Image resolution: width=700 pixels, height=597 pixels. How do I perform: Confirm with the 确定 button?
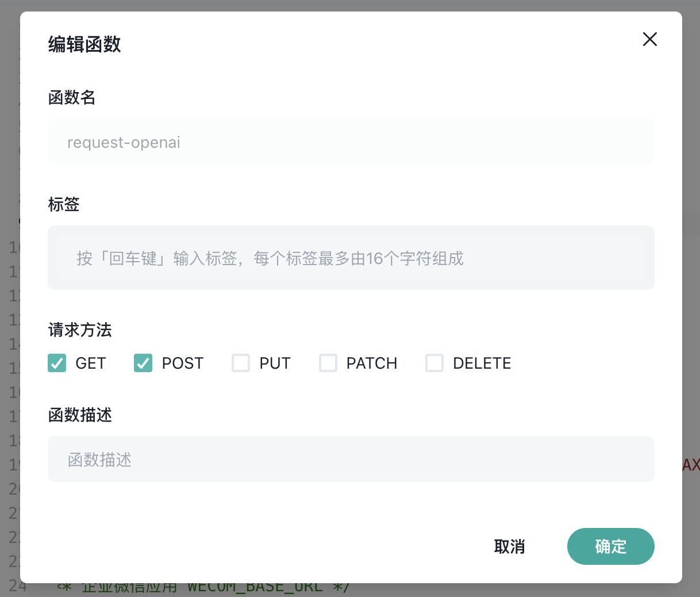point(610,546)
